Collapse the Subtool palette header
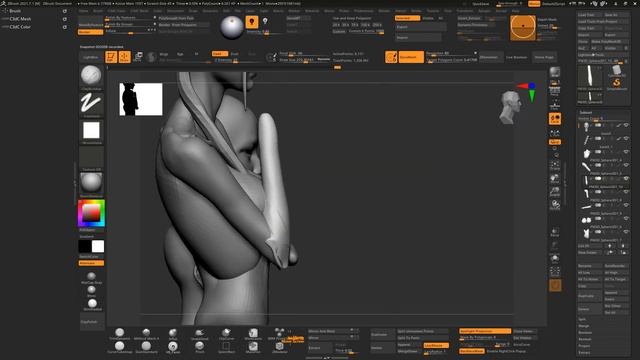640x360 pixels. point(586,112)
